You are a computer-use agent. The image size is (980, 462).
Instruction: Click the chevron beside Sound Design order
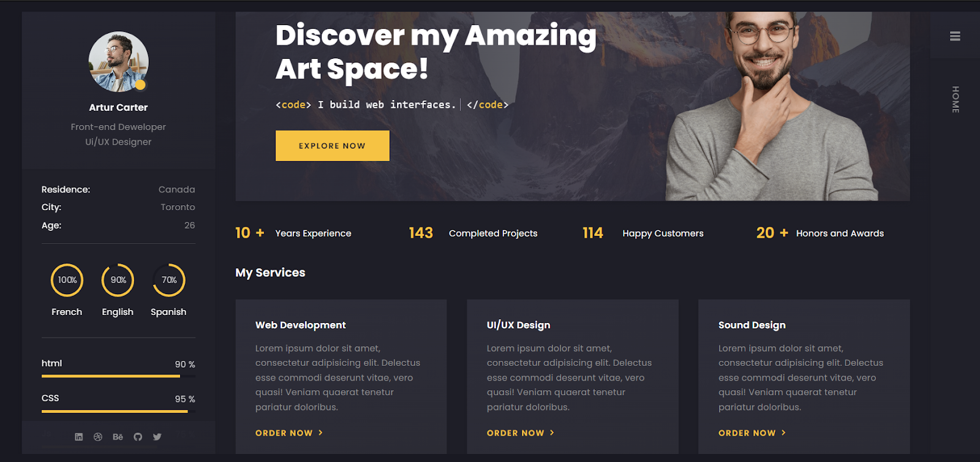[783, 433]
